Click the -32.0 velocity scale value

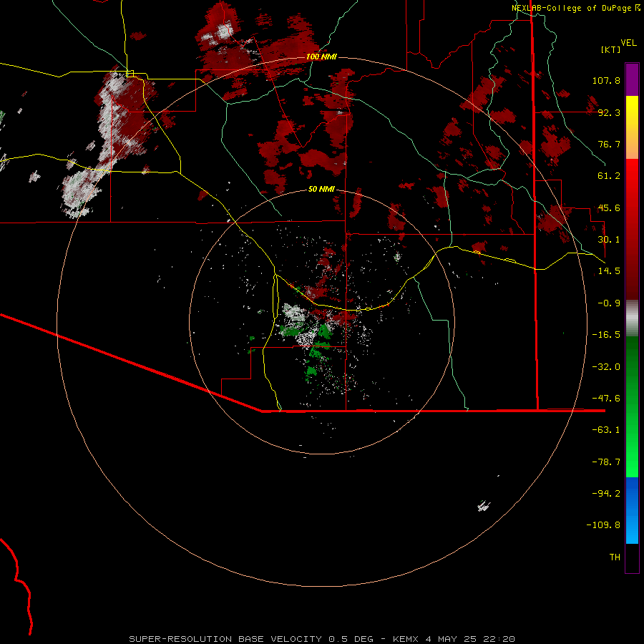click(606, 367)
